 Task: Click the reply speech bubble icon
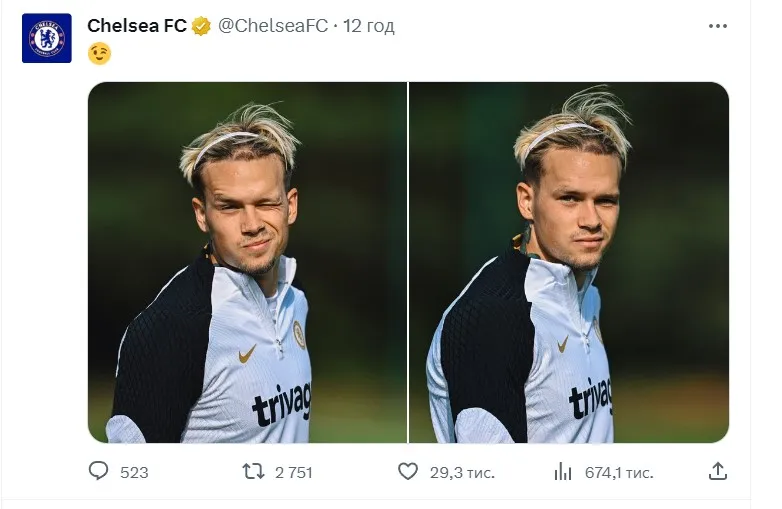pyautogui.click(x=98, y=471)
